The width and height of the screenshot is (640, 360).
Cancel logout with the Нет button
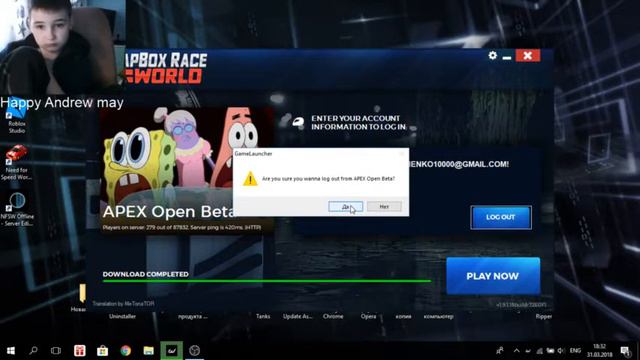384,207
